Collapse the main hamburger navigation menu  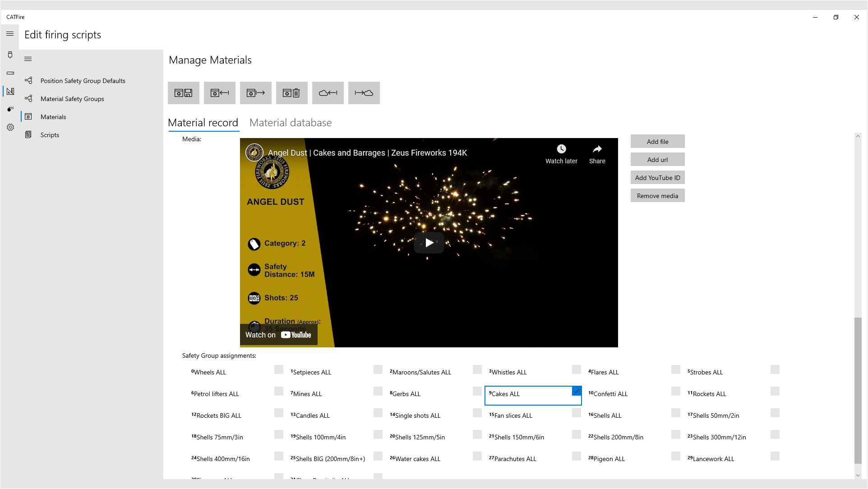10,34
